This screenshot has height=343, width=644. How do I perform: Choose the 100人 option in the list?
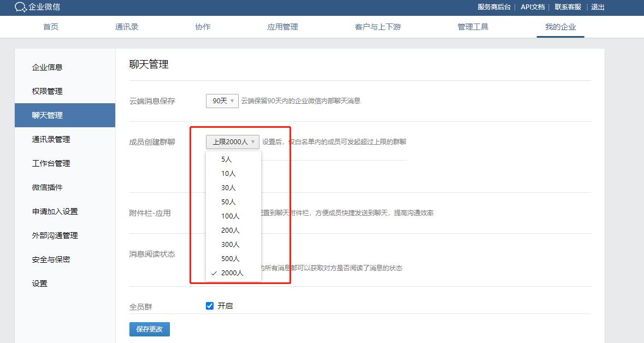click(x=229, y=216)
